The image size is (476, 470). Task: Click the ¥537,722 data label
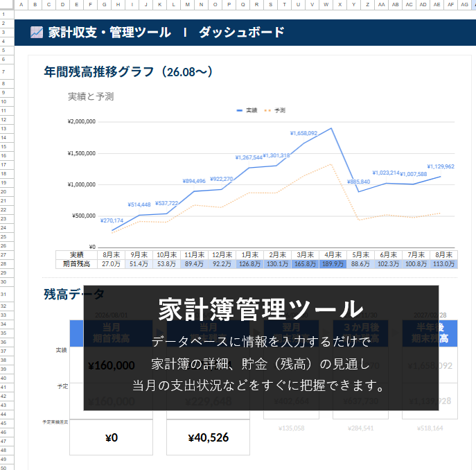coord(166,203)
